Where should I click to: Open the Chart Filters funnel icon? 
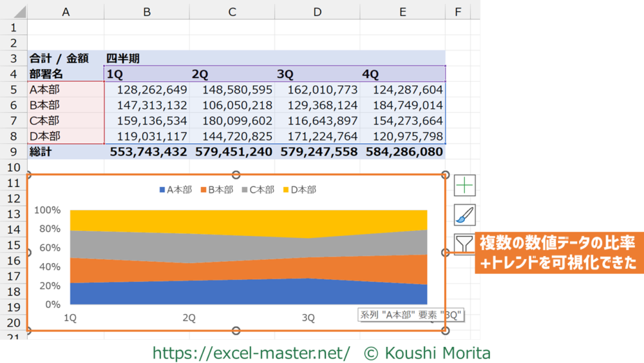click(x=464, y=244)
